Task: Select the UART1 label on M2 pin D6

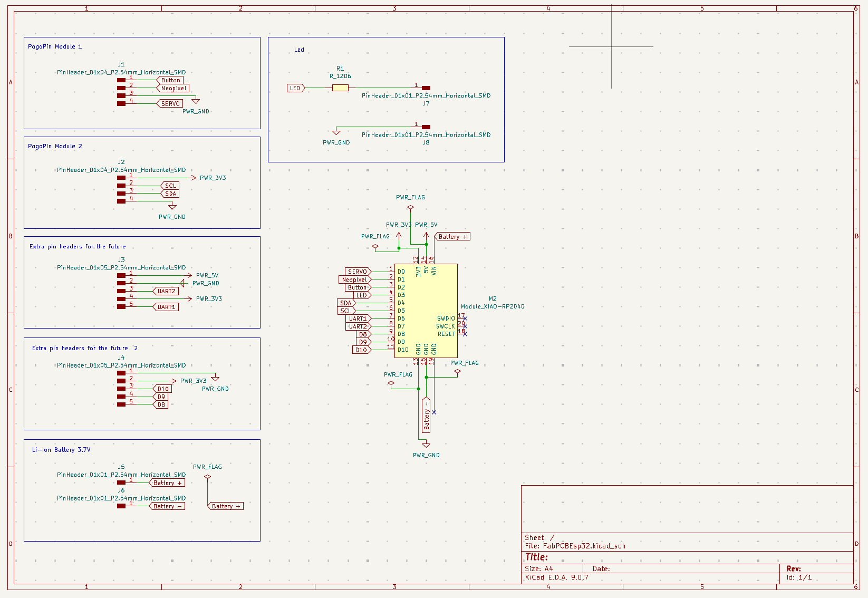Action: coord(358,319)
